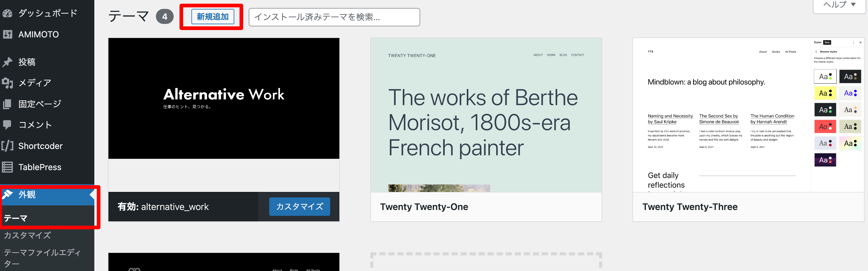
Task: Click the red Aa style swatch
Action: tap(825, 126)
